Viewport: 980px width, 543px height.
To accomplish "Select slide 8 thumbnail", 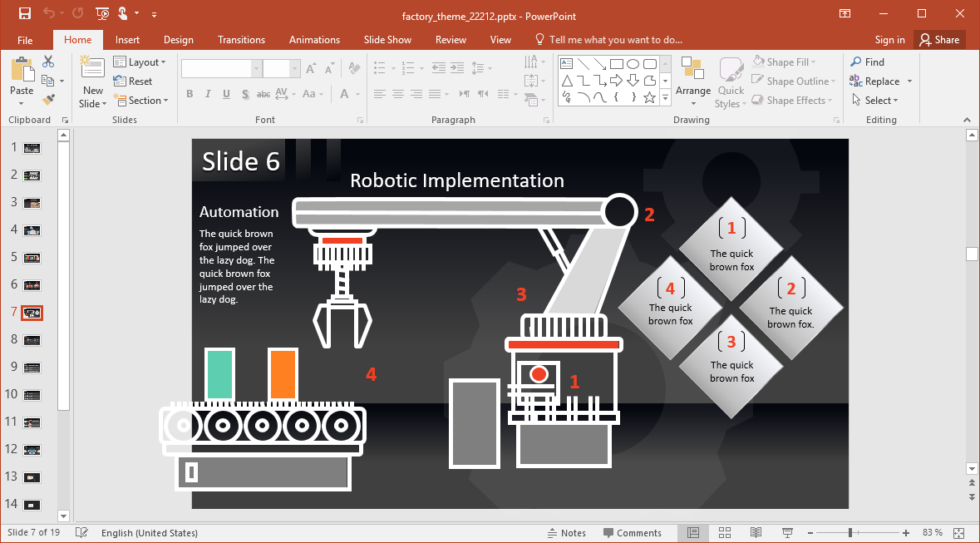I will coord(32,340).
